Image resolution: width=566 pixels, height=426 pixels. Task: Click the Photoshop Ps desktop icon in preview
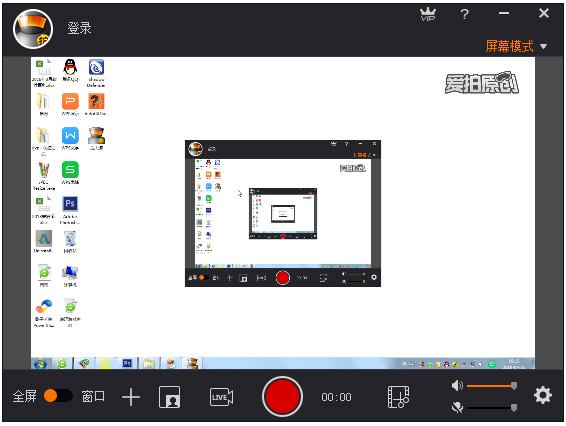coord(70,204)
